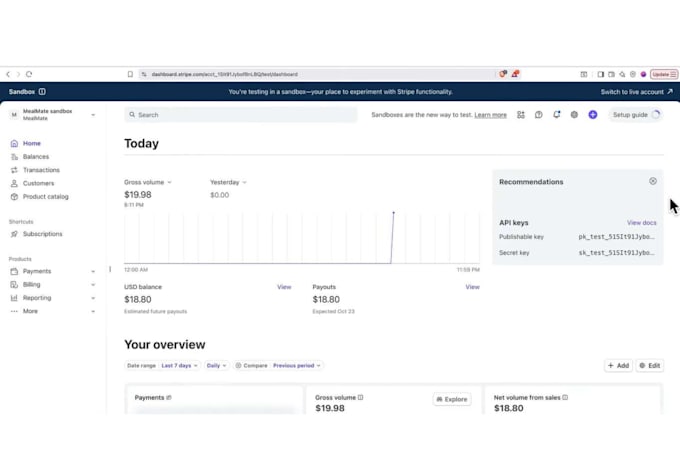Image resolution: width=680 pixels, height=459 pixels.
Task: Open the help question mark icon
Action: point(539,115)
